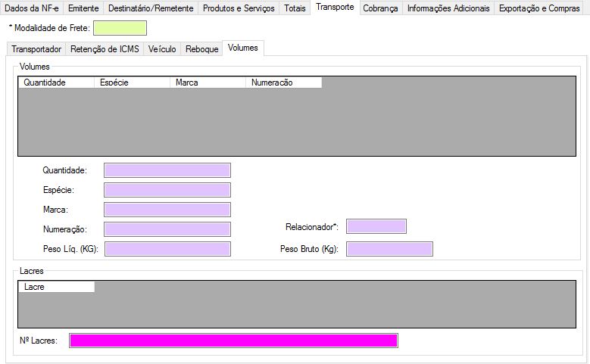Open the Reboque sub-tab
Viewport: 590px width, 364px height.
coord(201,49)
